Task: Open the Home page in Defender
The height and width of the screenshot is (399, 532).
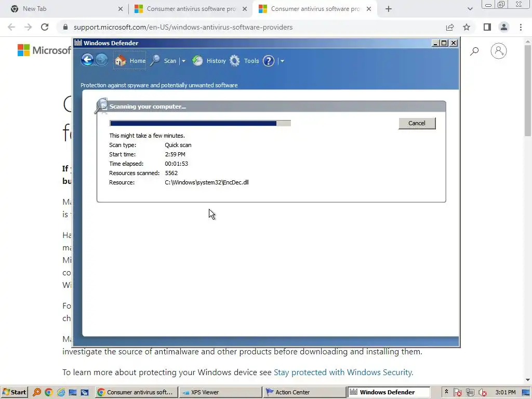Action: click(x=130, y=61)
